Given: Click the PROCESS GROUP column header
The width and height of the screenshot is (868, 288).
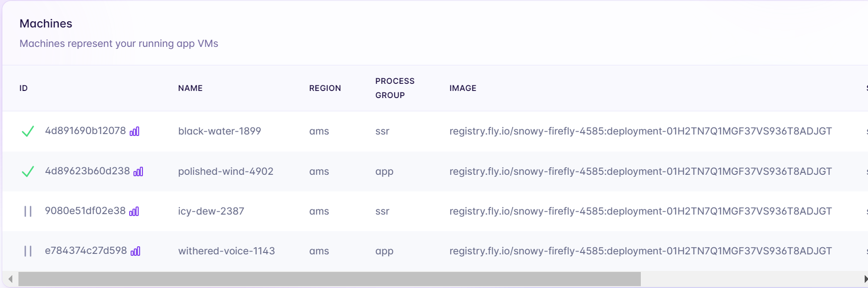Looking at the screenshot, I should [x=394, y=88].
